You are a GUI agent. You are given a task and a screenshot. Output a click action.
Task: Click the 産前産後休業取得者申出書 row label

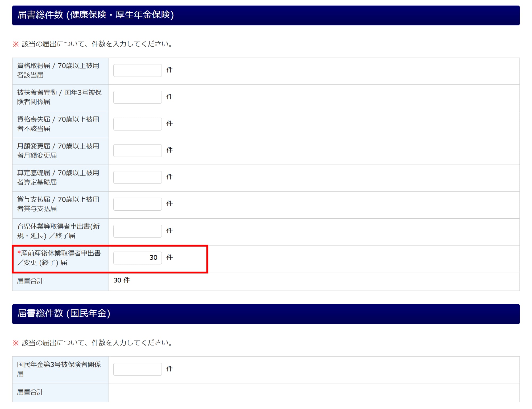tap(59, 258)
